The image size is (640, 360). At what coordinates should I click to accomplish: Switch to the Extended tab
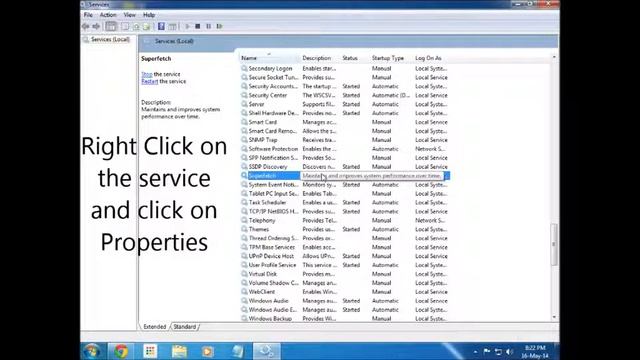(155, 327)
